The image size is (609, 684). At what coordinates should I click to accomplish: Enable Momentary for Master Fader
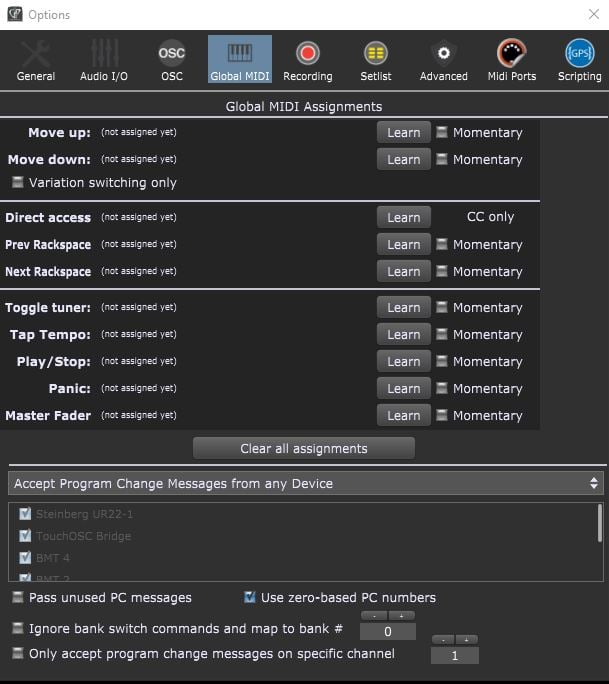[441, 416]
